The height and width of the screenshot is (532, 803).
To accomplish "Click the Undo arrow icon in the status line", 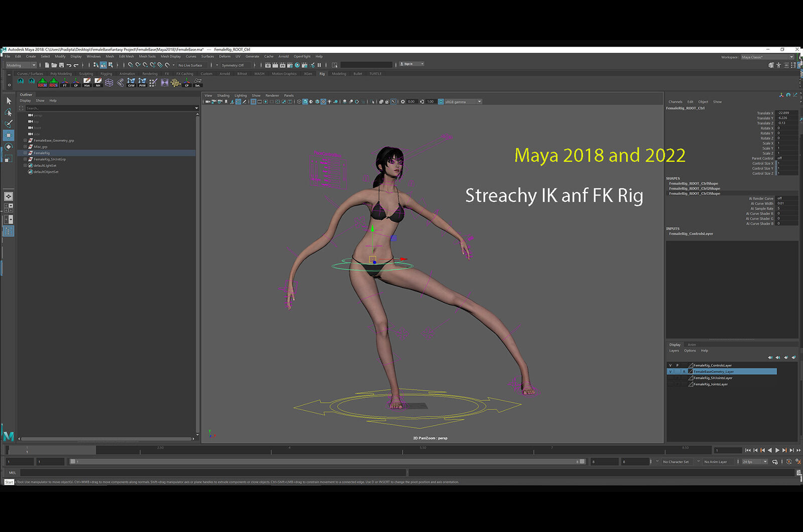I will [69, 65].
